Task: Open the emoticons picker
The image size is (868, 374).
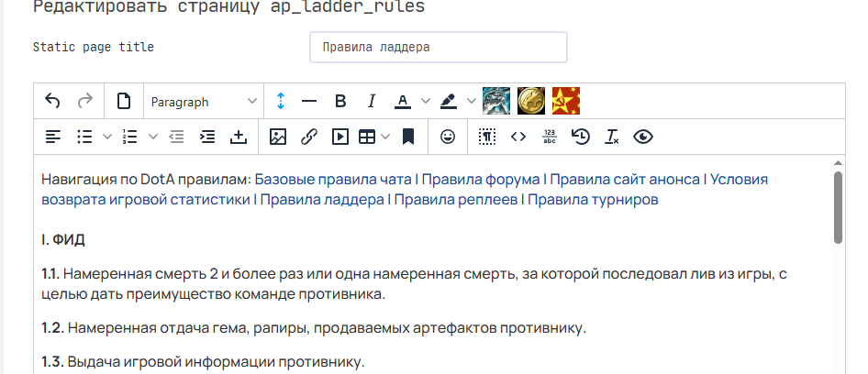Action: 448,137
